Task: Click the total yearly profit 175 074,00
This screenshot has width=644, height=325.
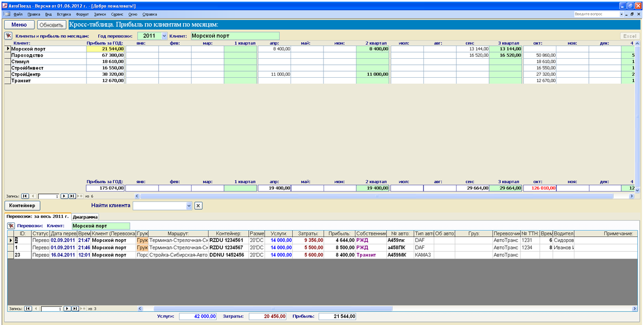Action: pyautogui.click(x=106, y=188)
